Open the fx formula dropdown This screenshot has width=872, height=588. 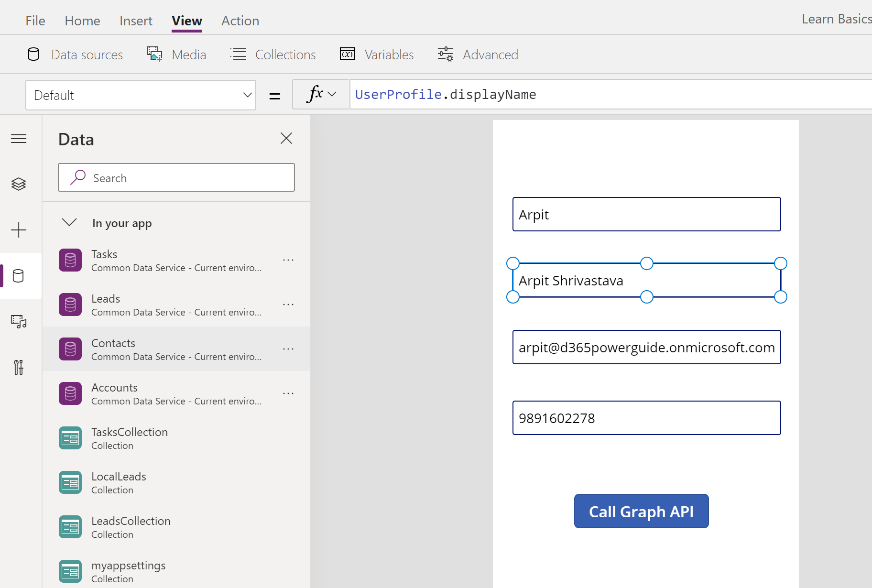320,94
